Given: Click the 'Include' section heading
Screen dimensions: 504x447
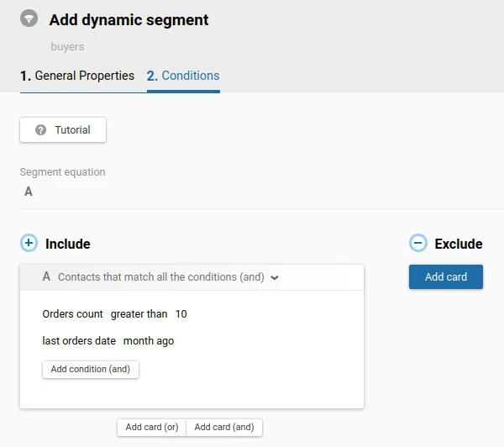Looking at the screenshot, I should 68,244.
